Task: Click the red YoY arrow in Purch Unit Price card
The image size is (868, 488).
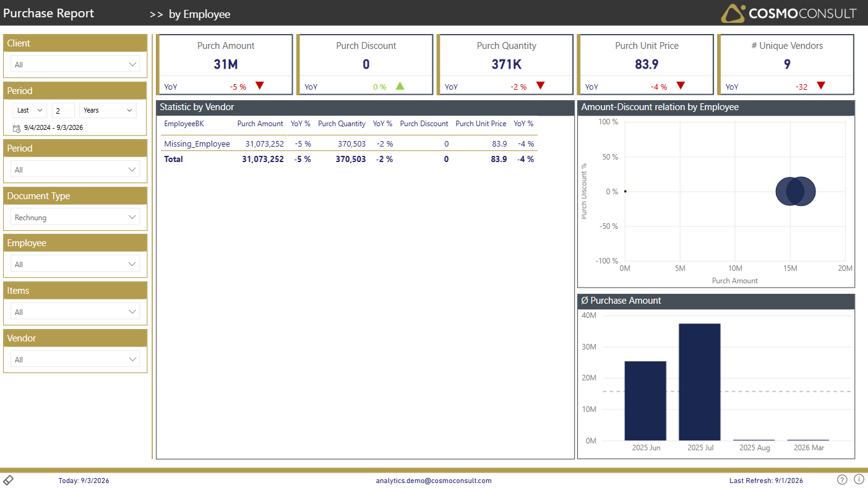Action: [681, 86]
